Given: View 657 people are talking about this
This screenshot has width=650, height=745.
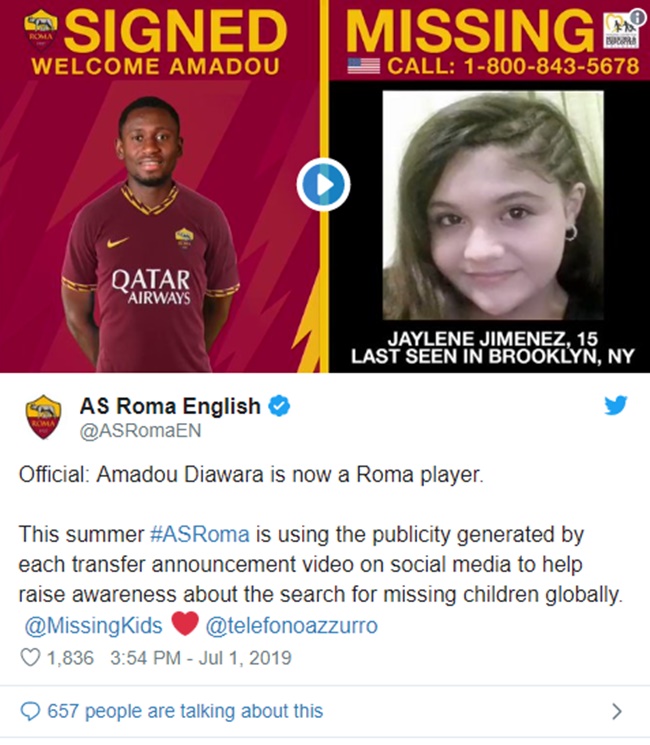Looking at the screenshot, I should (185, 711).
